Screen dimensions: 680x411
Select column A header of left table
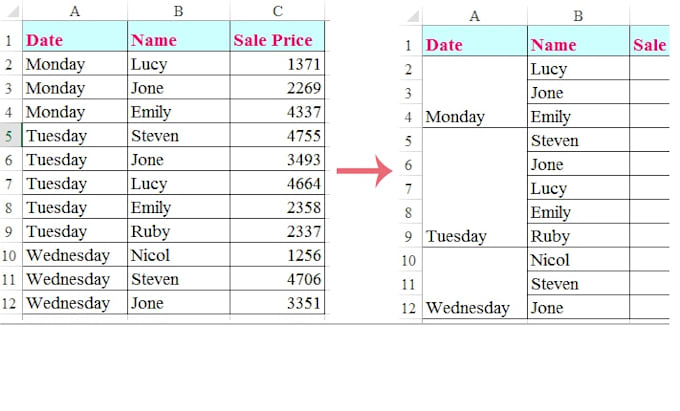coord(75,11)
